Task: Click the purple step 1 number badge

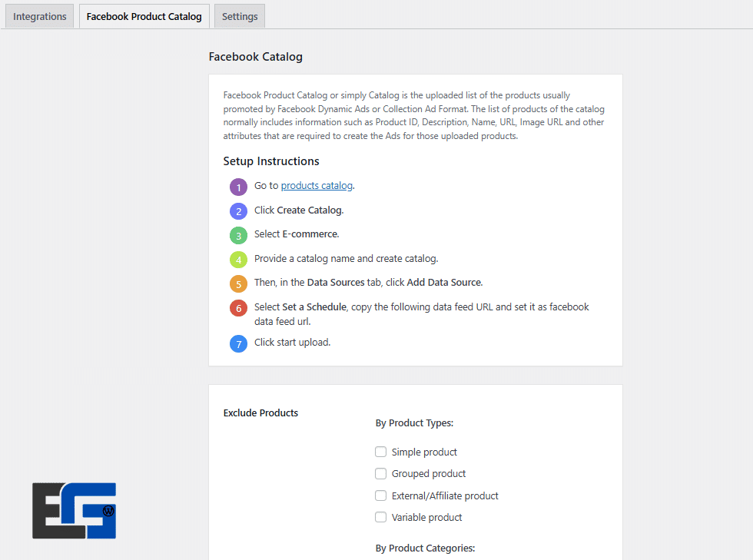Action: click(x=238, y=187)
